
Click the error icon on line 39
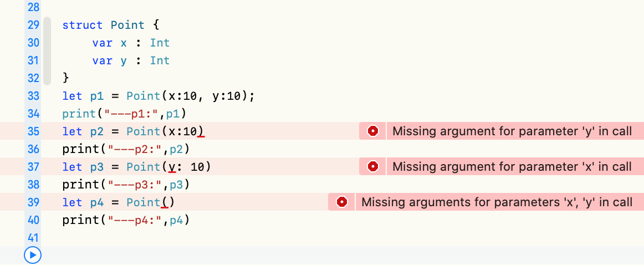(342, 202)
